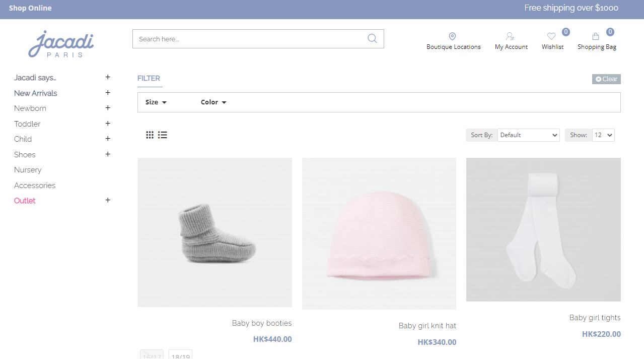Expand the Toddler category

(x=108, y=124)
